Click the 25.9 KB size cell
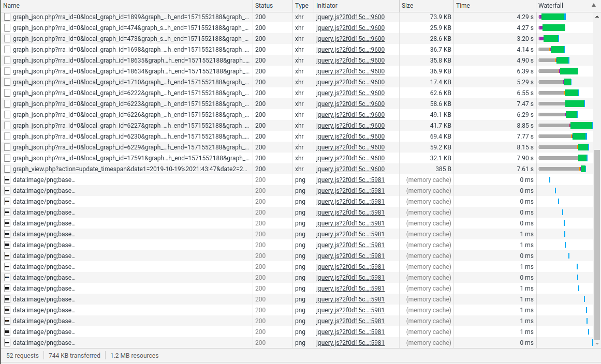Viewport: 601px width, 364px height. 441,27
